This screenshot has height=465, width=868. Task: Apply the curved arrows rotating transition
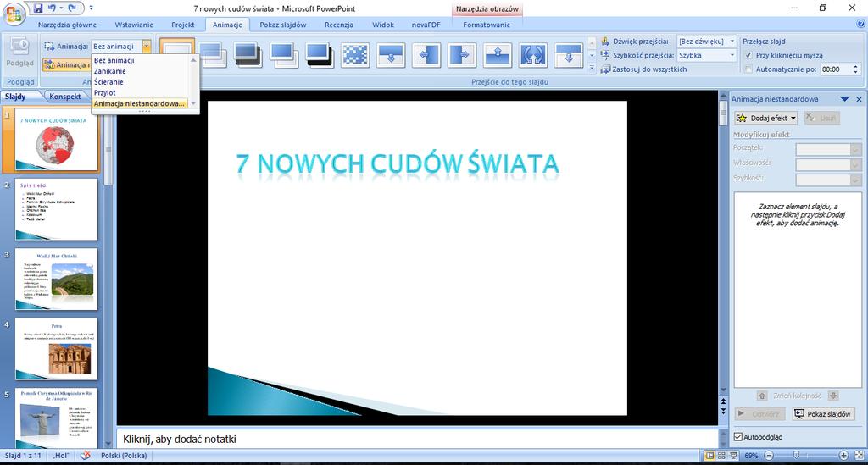[x=532, y=55]
